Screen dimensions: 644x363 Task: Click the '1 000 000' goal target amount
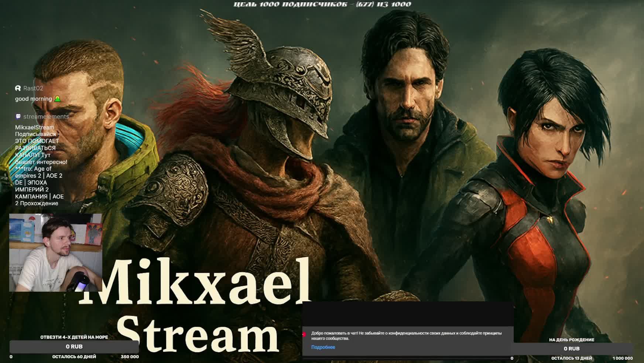(623, 358)
